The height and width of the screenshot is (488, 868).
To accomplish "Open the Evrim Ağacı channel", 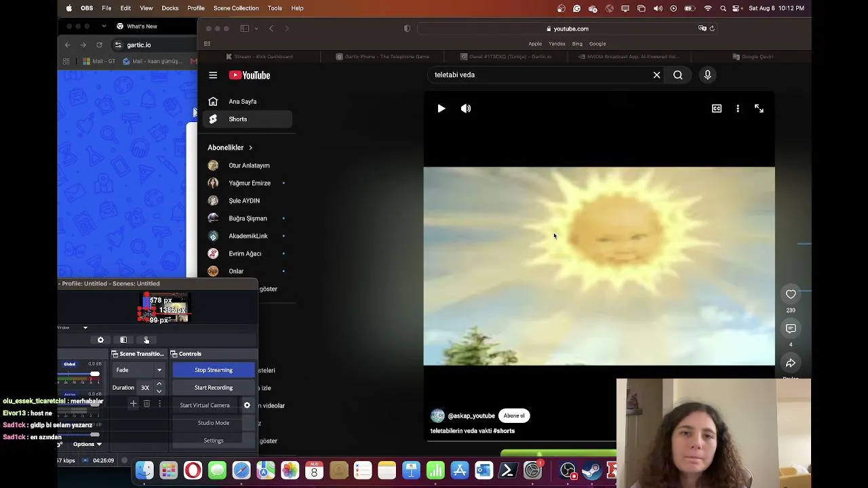I will click(248, 253).
